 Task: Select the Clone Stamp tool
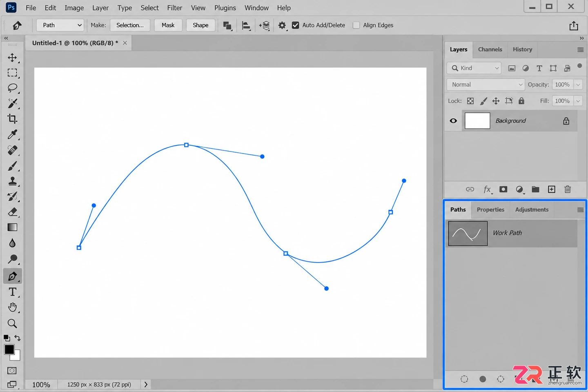point(12,181)
